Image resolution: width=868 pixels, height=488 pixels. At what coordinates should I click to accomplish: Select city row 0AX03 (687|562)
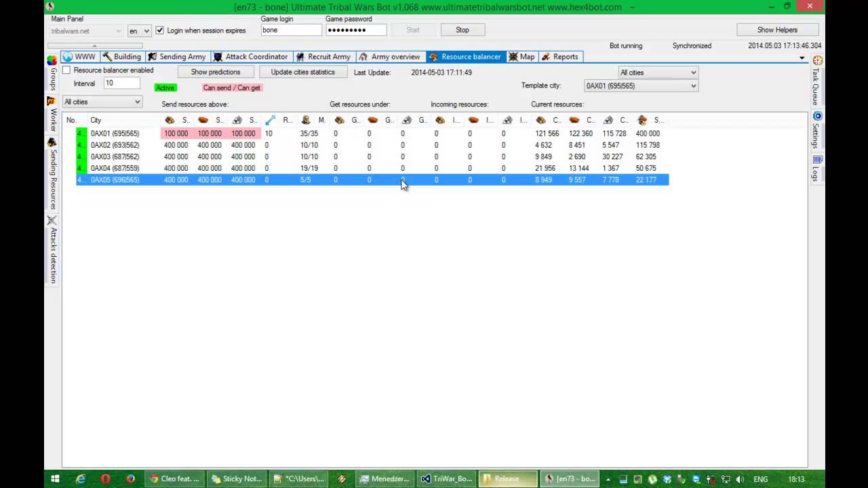(372, 157)
